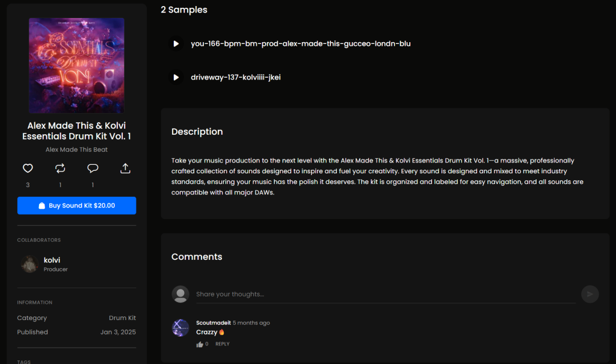Open Alex Made This Beat profile
The image size is (616, 364).
(x=76, y=149)
